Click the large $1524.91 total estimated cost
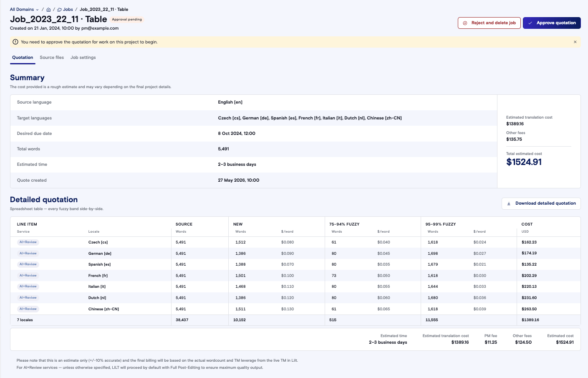Screen dimensions: 588x378 pyautogui.click(x=524, y=162)
